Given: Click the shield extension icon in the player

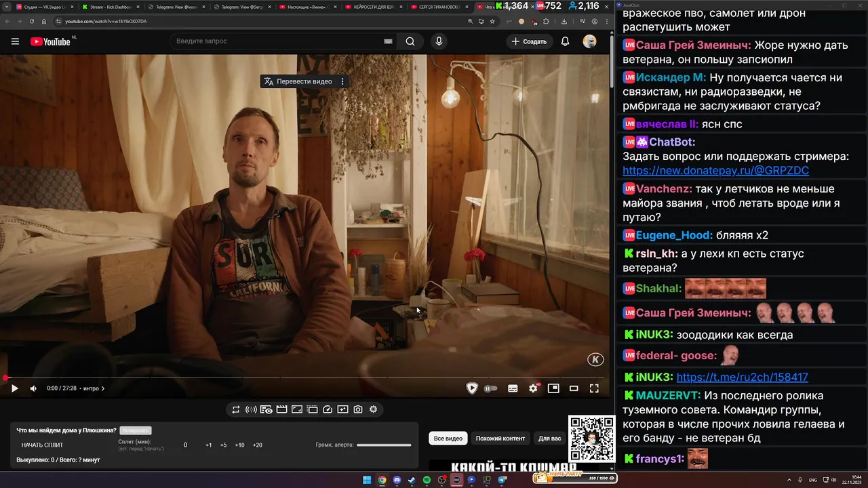Looking at the screenshot, I should pos(472,388).
